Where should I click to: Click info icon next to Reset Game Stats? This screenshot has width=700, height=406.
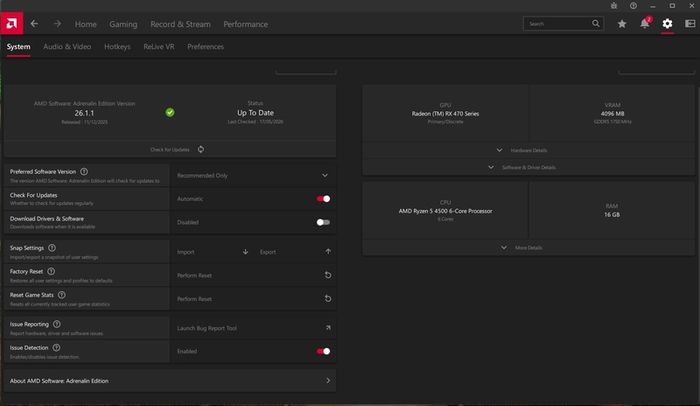(x=62, y=295)
